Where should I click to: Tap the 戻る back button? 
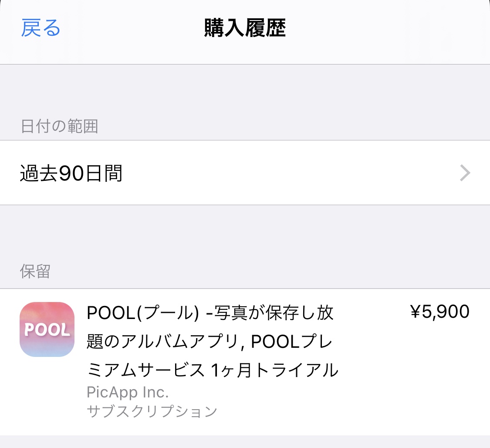point(41,28)
